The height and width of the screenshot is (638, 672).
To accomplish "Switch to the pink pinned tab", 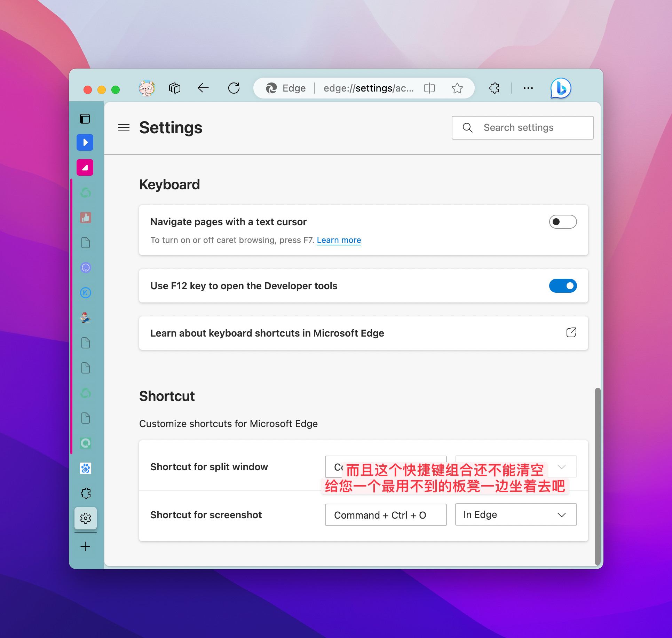I will click(85, 167).
